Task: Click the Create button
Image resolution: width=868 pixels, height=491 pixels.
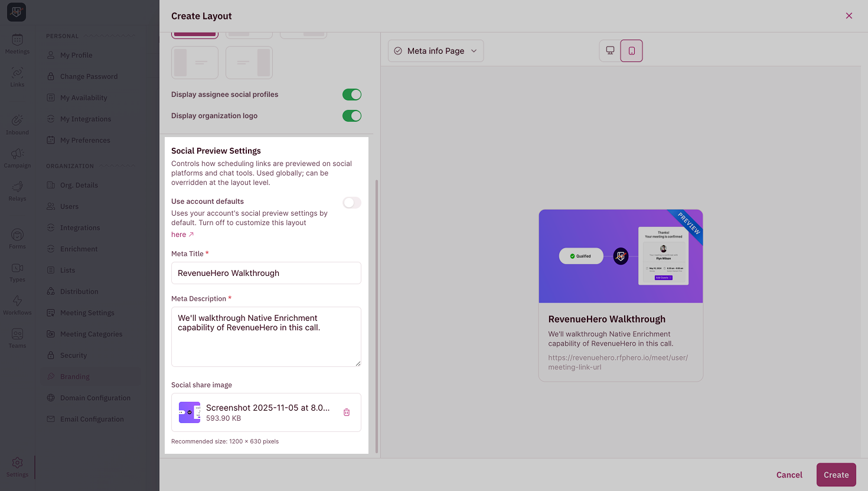Action: tap(836, 474)
